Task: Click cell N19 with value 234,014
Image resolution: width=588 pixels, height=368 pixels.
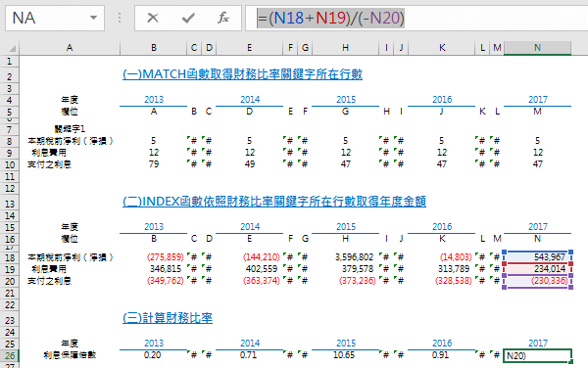Action: pos(537,269)
